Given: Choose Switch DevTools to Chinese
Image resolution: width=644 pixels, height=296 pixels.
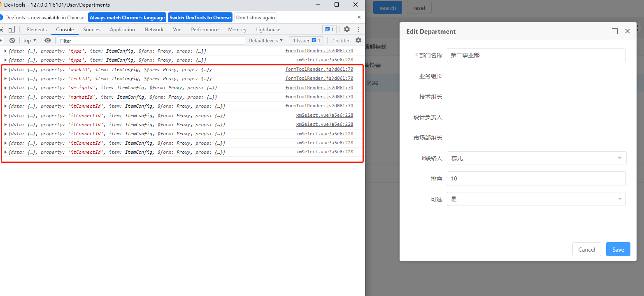Looking at the screenshot, I should pos(200,17).
